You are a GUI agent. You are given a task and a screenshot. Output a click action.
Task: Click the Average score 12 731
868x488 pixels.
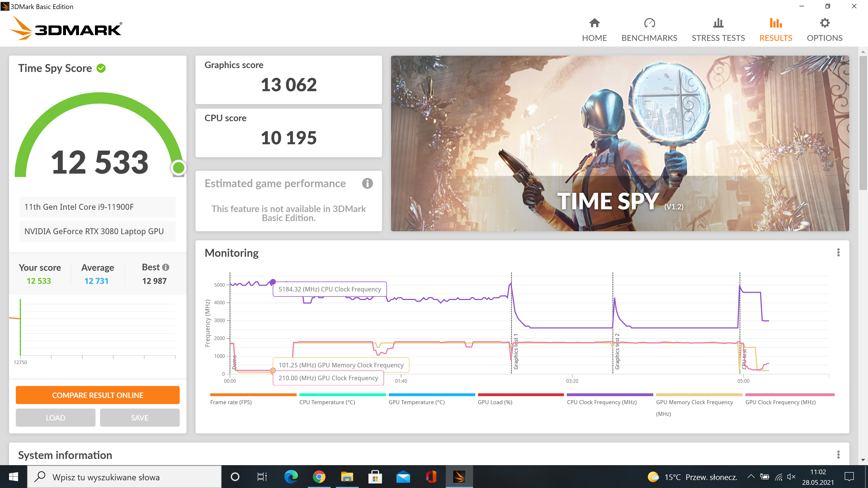96,281
